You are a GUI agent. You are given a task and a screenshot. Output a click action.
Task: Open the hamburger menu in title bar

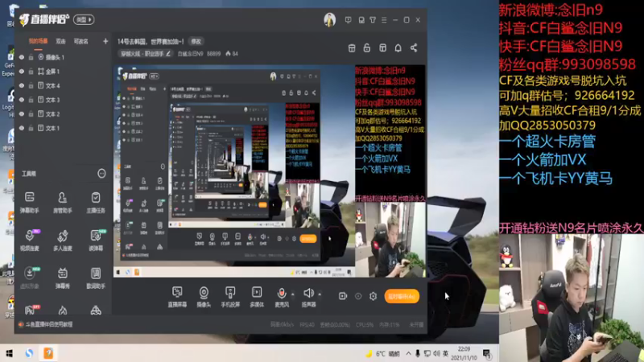pos(384,19)
